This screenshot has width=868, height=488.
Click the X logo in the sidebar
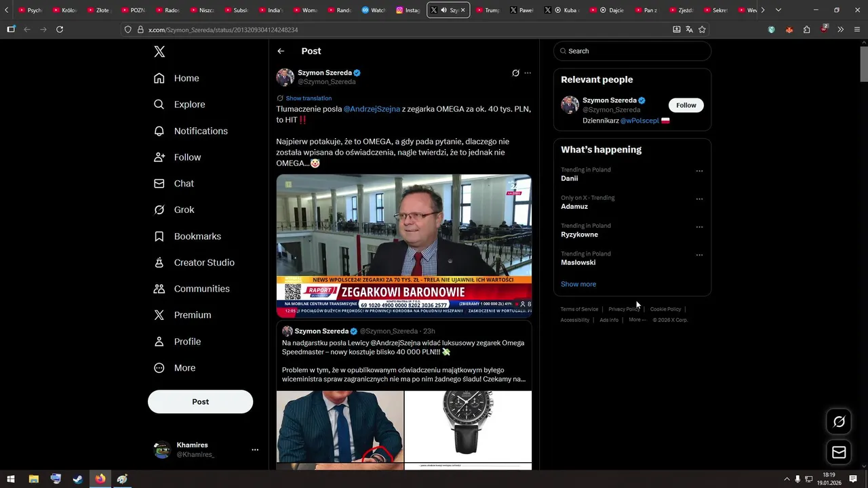tap(159, 52)
